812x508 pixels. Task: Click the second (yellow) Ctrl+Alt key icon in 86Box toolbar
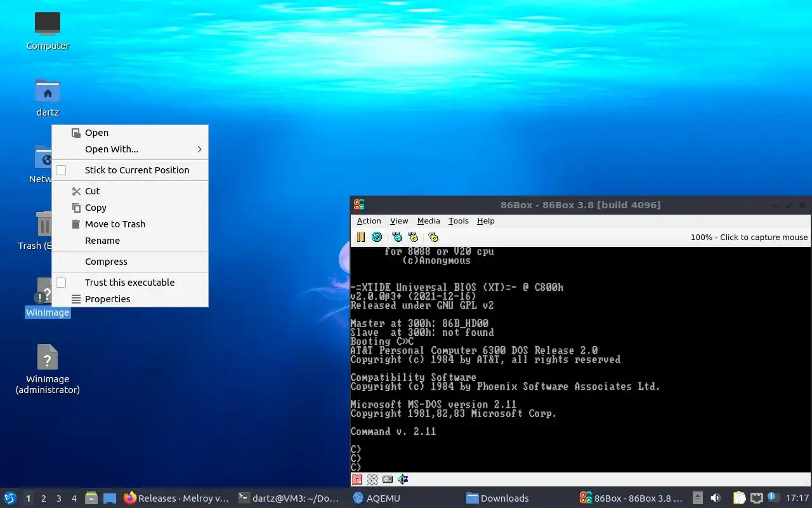pos(413,237)
